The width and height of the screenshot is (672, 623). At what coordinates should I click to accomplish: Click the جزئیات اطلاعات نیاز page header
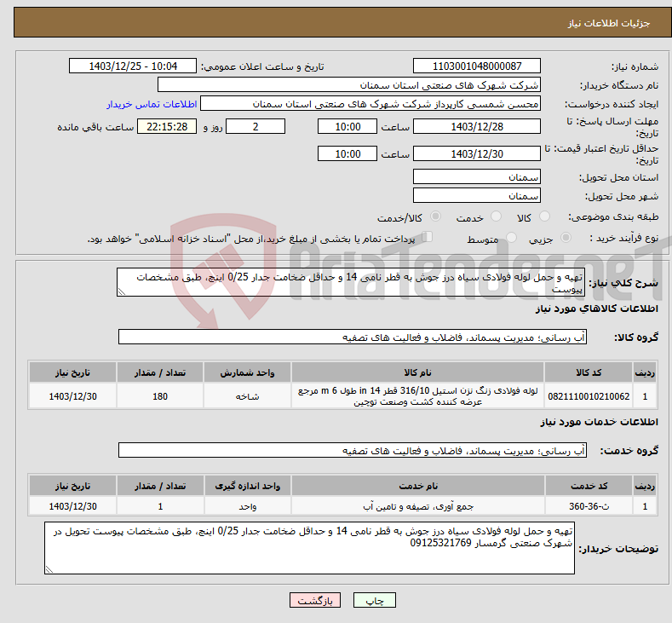click(609, 23)
